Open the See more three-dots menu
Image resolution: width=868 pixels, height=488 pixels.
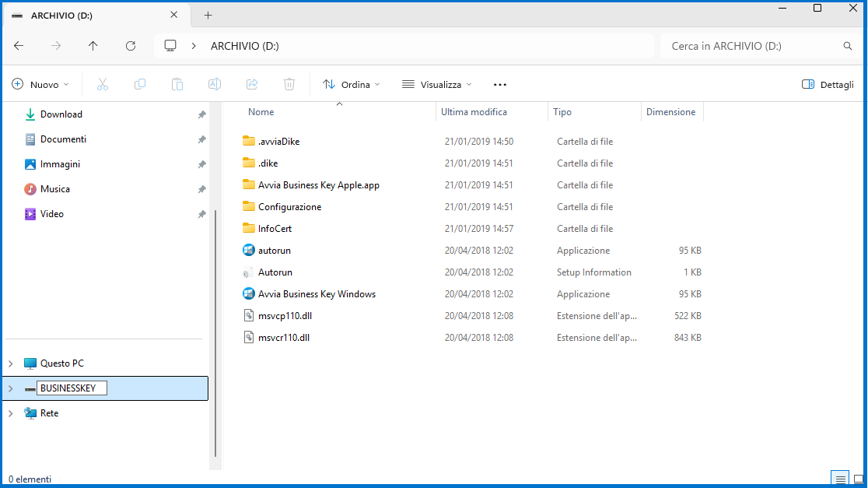500,85
